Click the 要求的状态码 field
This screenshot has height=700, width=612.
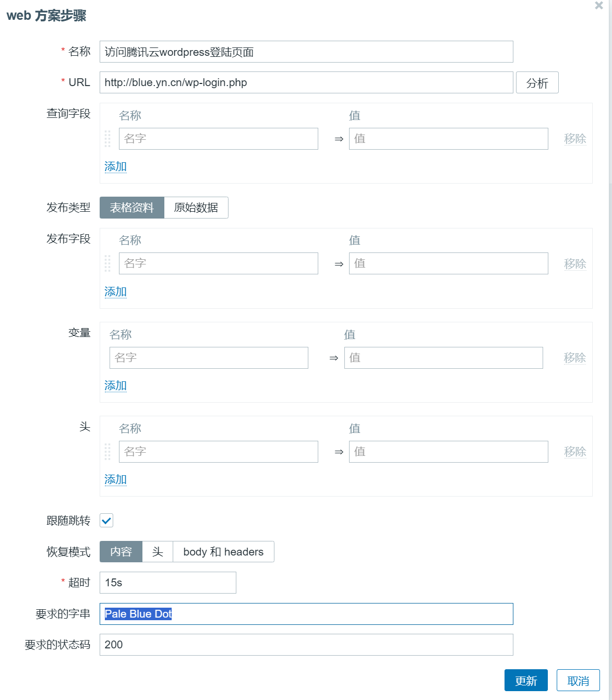click(306, 645)
